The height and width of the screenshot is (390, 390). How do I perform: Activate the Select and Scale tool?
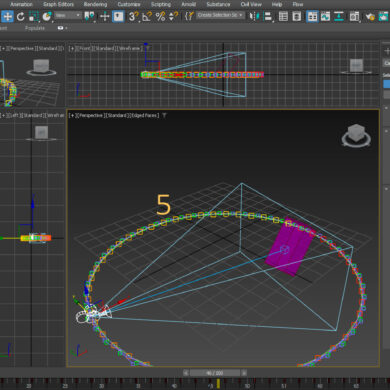point(33,16)
